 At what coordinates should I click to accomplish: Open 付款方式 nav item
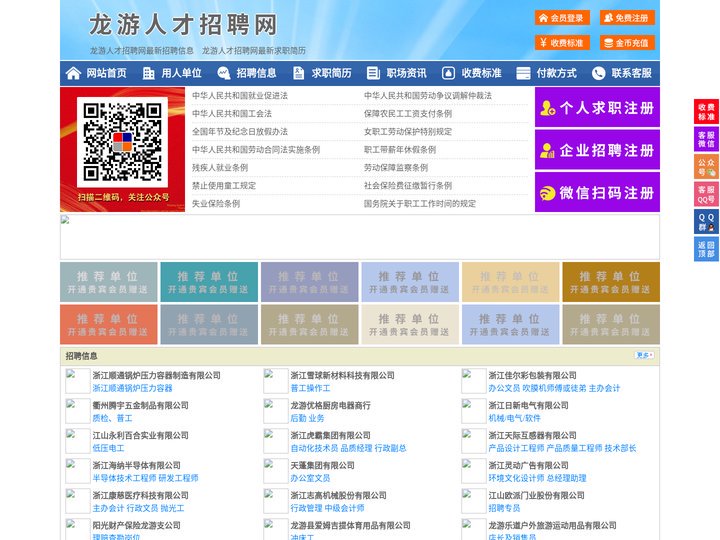[557, 73]
